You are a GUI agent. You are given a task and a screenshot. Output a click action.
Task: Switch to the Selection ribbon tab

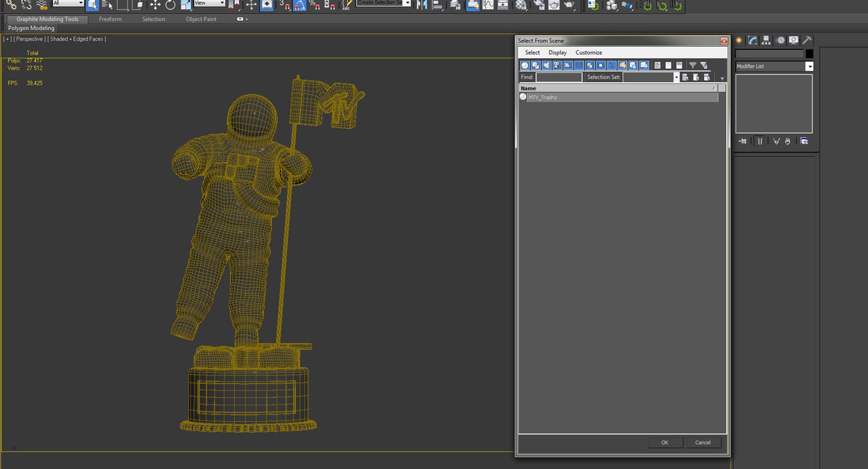(x=153, y=19)
